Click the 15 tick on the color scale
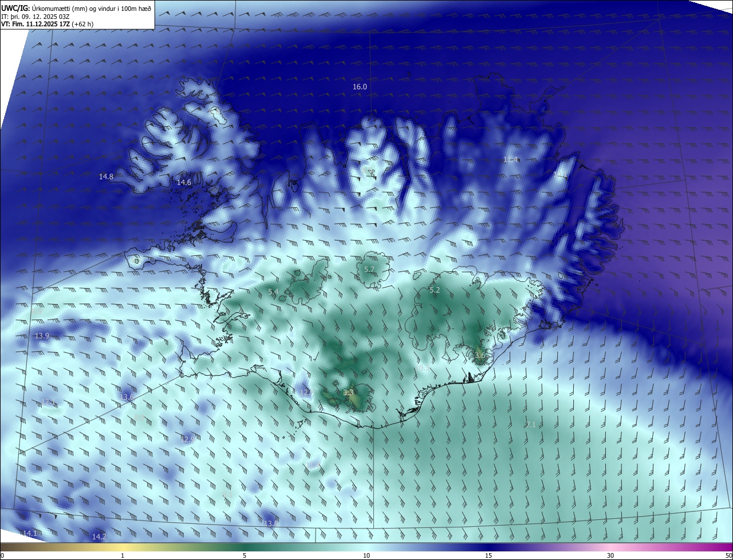Screen dimensions: 733x560 [488, 555]
